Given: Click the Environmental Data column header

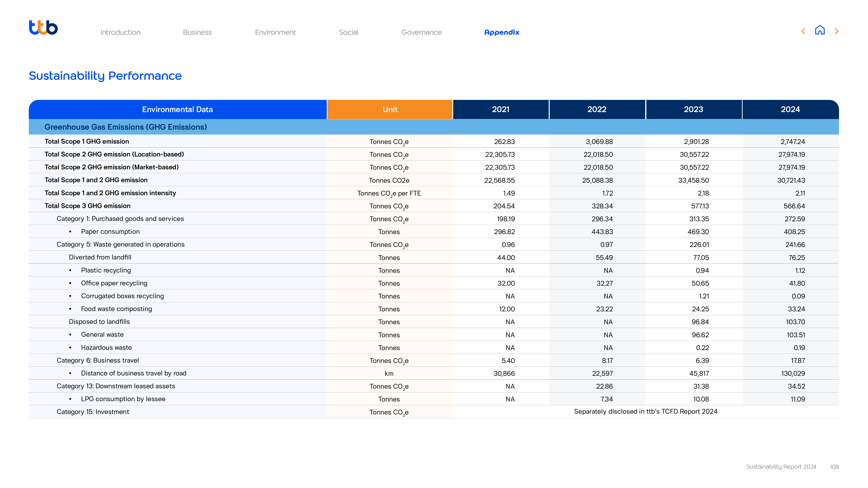Looking at the screenshot, I should click(x=178, y=109).
